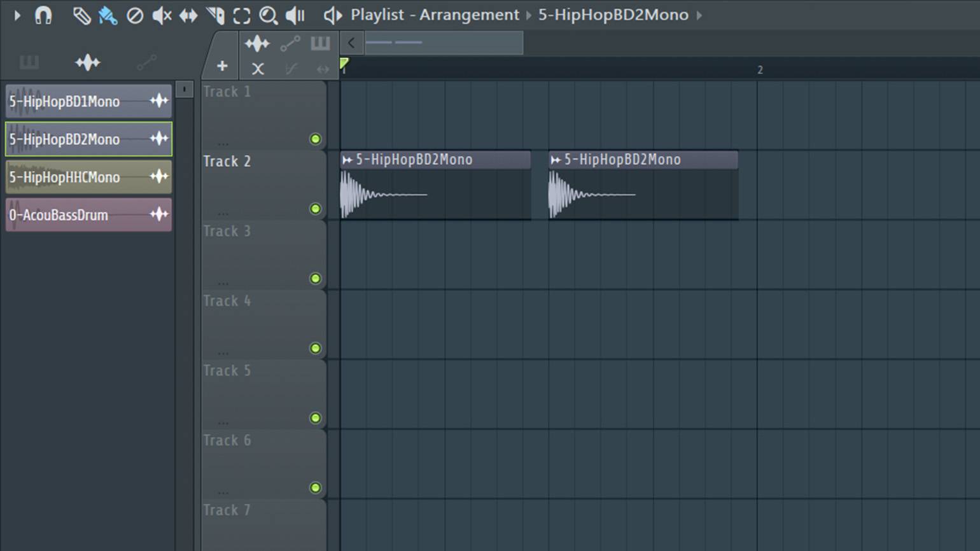Select the Track 7 header
Screen dimensions: 980x551
click(264, 526)
